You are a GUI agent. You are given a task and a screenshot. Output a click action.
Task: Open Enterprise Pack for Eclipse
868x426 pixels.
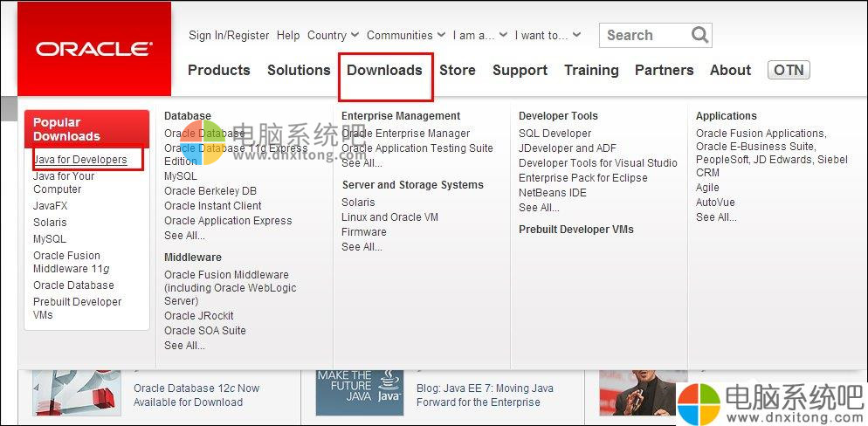click(583, 178)
